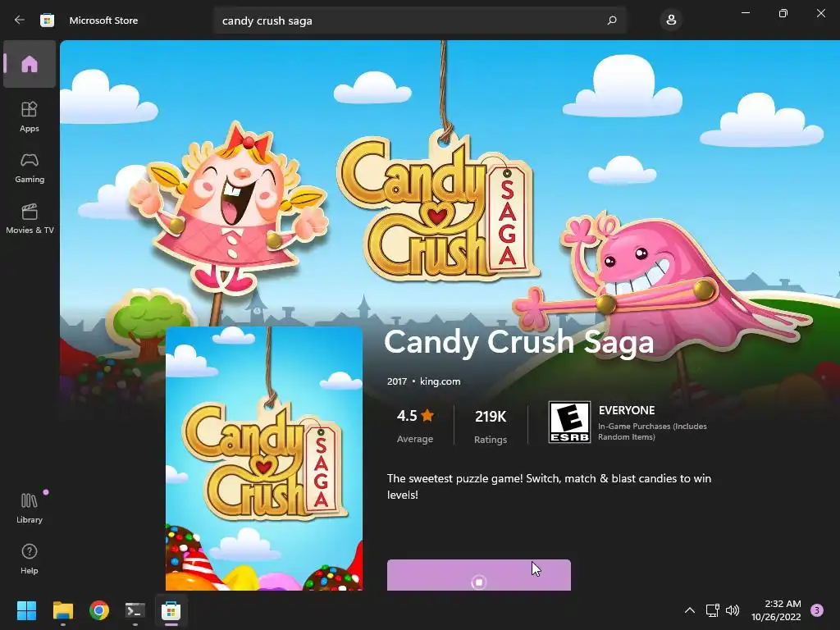
Task: Click the EVERYONE rating label
Action: pos(626,410)
